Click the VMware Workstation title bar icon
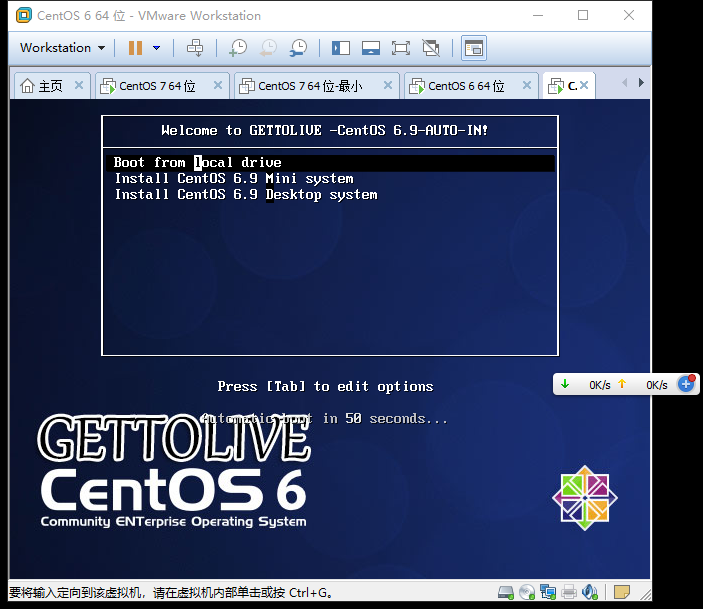This screenshot has width=703, height=609. [24, 15]
